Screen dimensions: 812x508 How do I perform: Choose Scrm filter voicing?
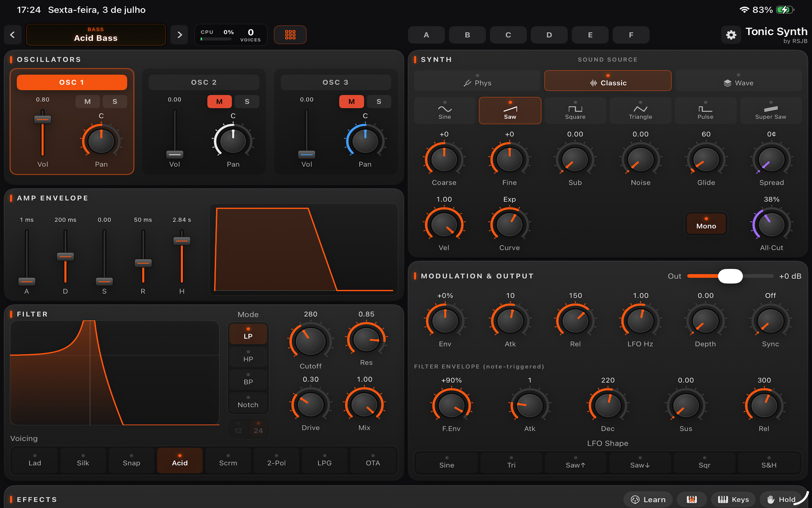click(228, 460)
